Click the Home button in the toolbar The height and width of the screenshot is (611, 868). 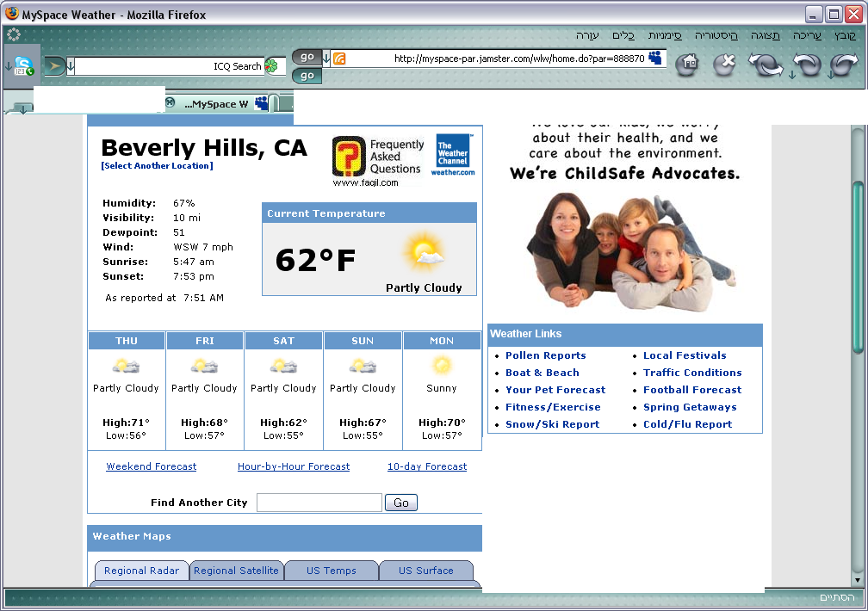[x=686, y=65]
